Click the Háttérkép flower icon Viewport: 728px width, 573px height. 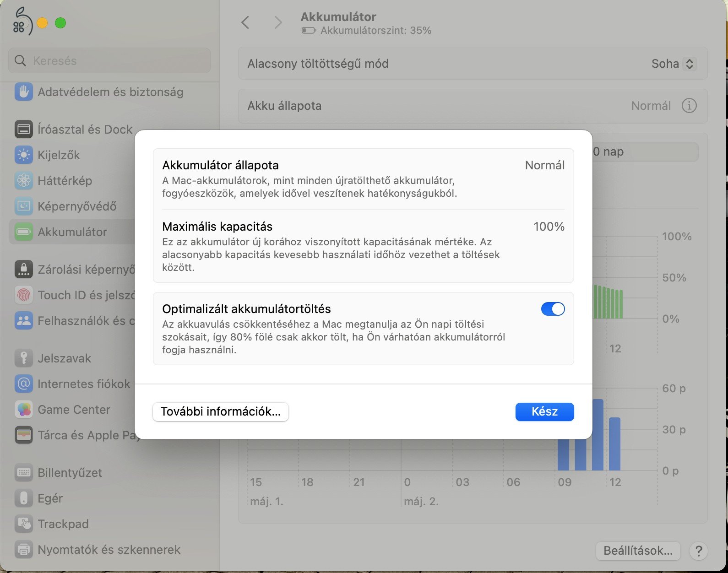pyautogui.click(x=23, y=181)
